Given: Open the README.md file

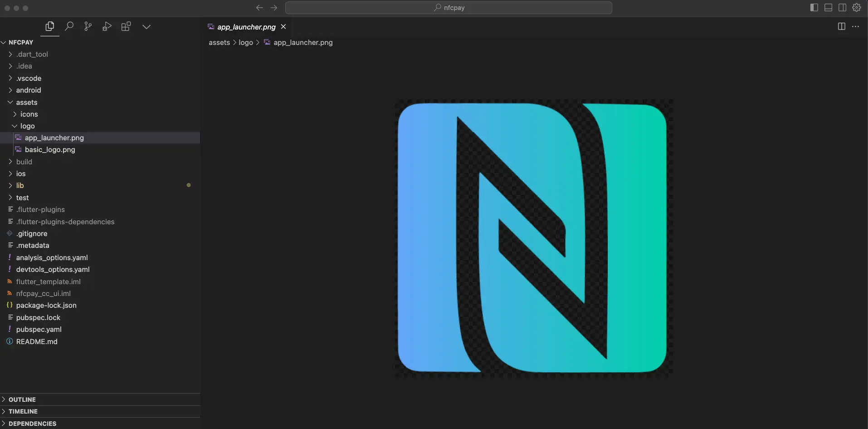Looking at the screenshot, I should pyautogui.click(x=37, y=341).
